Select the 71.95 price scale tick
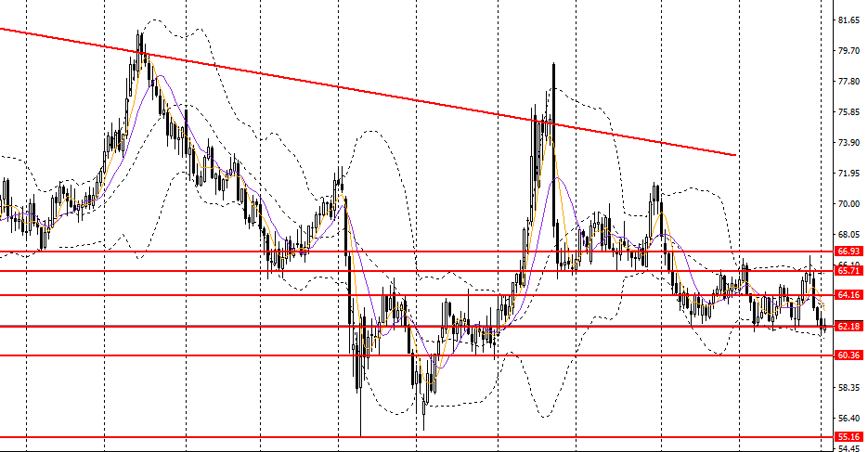 847,174
